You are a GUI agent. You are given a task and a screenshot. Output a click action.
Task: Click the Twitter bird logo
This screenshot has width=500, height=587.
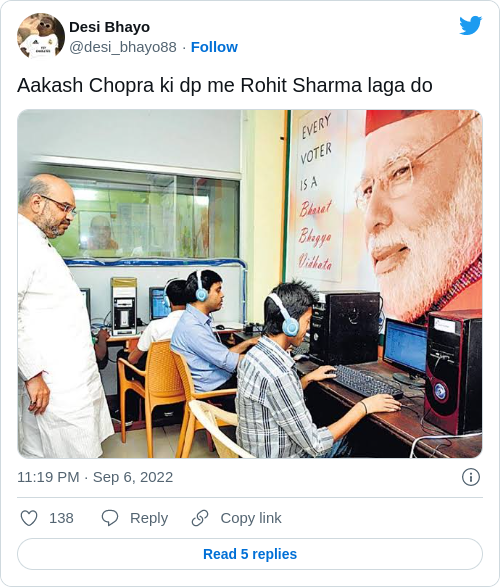(x=470, y=25)
